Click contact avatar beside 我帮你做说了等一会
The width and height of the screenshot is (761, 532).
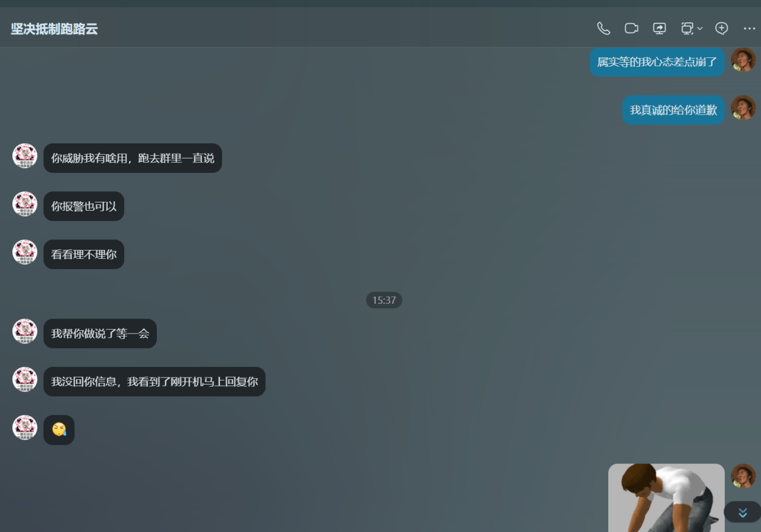[25, 332]
